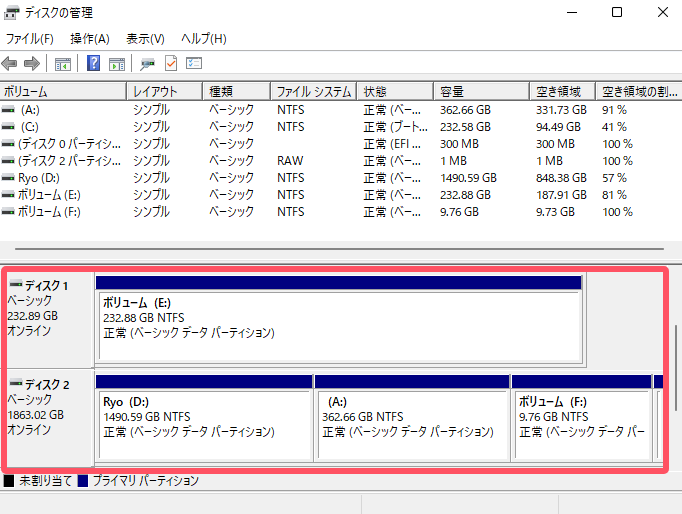Screen dimensions: 682x514
Task: Click the blue プライマリ パーティション legend swatch
Action: pyautogui.click(x=83, y=481)
